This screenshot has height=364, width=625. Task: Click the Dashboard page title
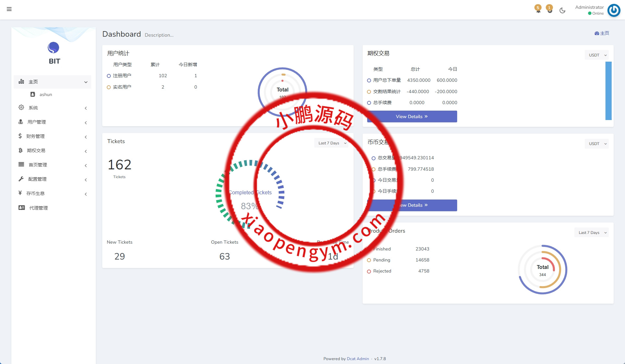click(x=121, y=34)
